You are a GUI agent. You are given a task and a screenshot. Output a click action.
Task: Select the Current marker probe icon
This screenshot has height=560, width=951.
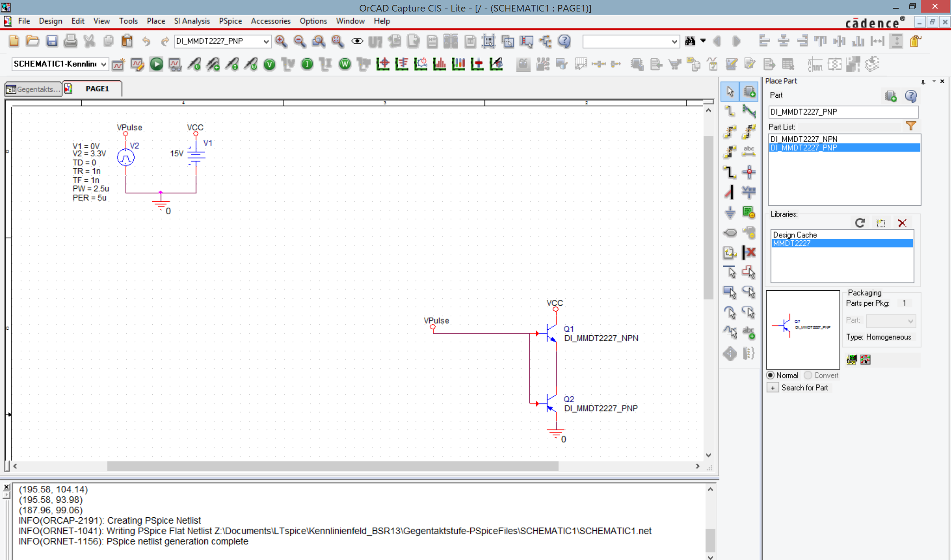click(x=232, y=65)
